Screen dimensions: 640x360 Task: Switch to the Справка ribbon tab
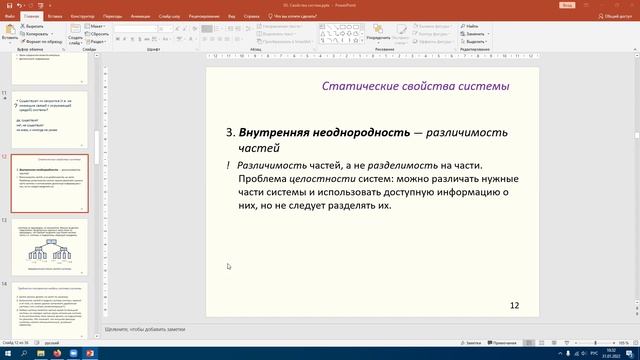251,16
